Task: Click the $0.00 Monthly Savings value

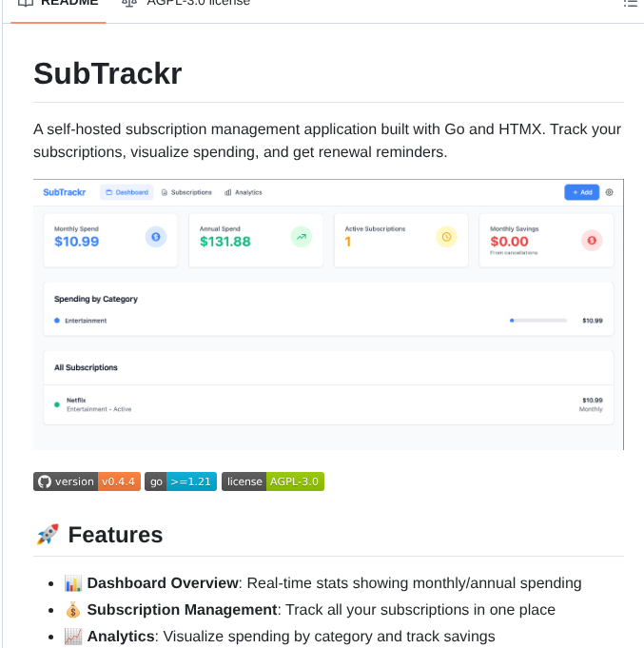Action: click(x=509, y=242)
